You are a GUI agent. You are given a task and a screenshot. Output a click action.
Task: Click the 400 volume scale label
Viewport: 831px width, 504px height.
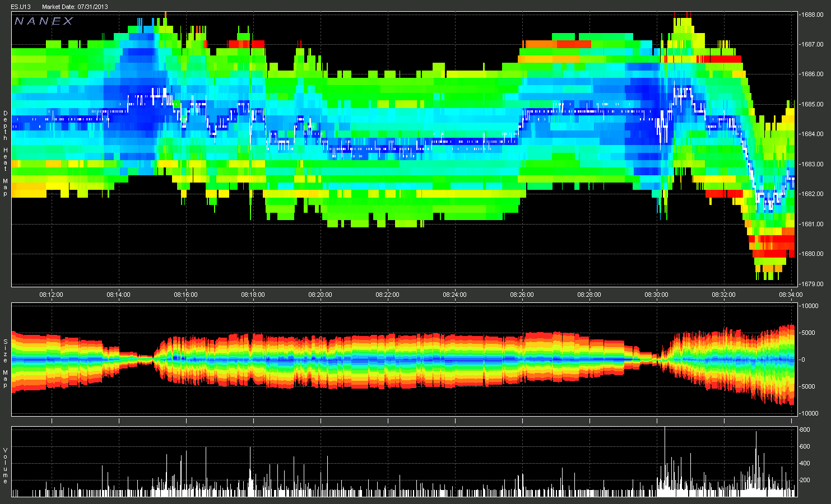pos(805,464)
